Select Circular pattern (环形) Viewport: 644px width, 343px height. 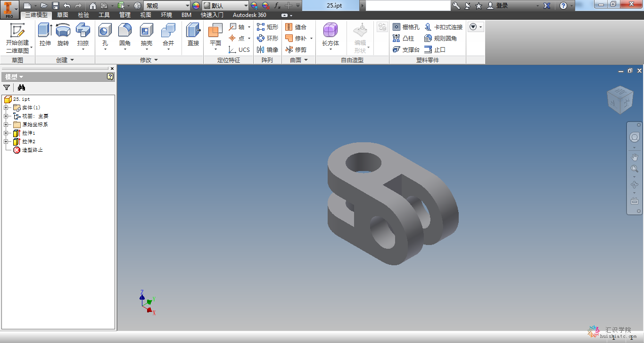click(x=267, y=38)
